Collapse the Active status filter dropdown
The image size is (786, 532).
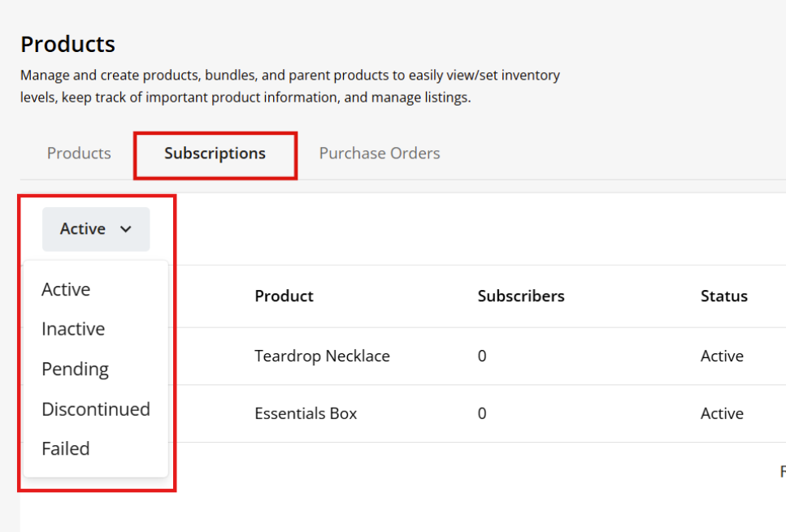click(95, 229)
